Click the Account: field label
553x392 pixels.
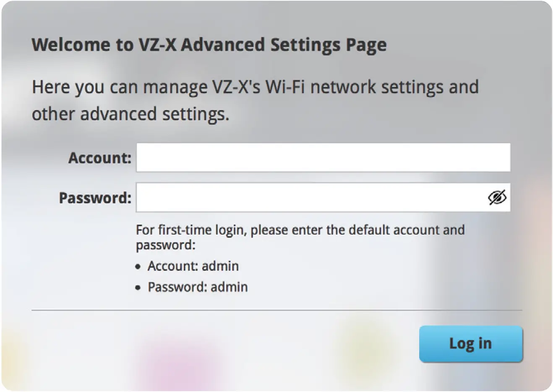100,158
